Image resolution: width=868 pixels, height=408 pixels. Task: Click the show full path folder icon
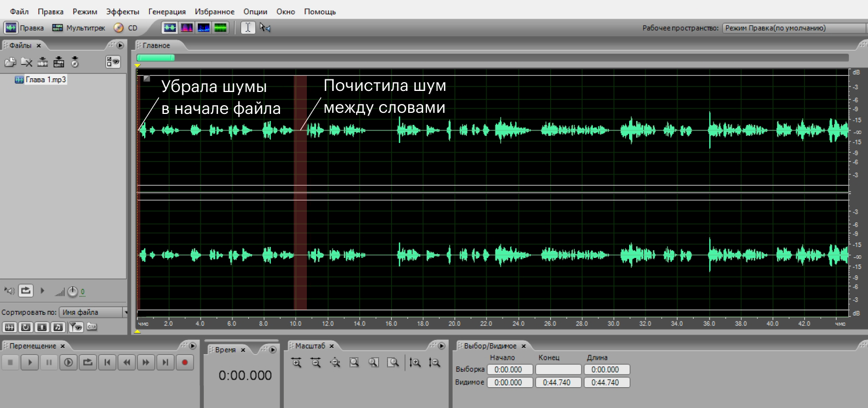tap(92, 327)
